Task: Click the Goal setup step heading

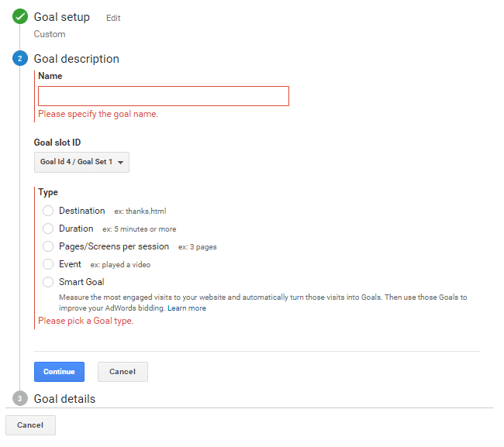Action: tap(62, 17)
